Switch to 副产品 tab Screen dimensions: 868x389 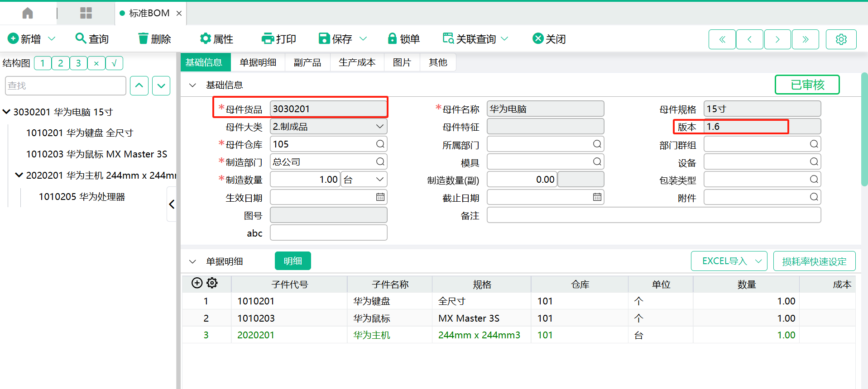[x=307, y=62]
